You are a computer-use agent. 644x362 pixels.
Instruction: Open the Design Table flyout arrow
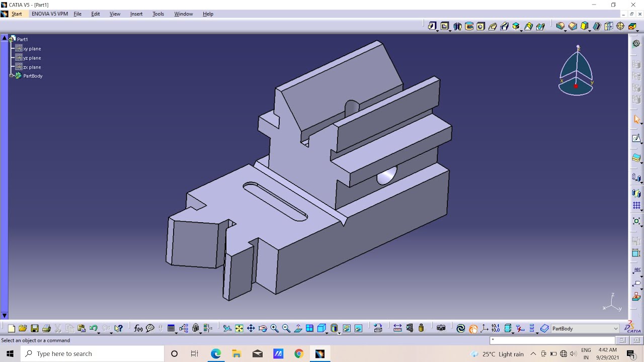[x=176, y=333]
